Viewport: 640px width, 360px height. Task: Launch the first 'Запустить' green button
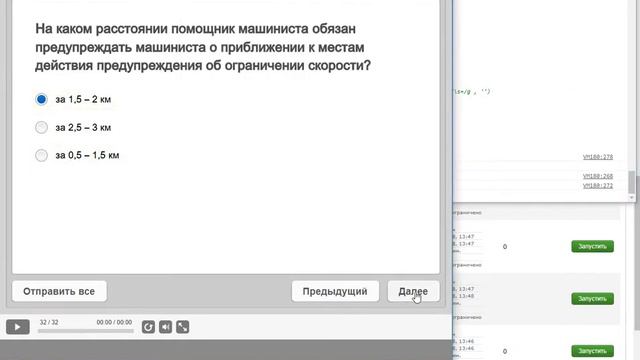tap(592, 246)
